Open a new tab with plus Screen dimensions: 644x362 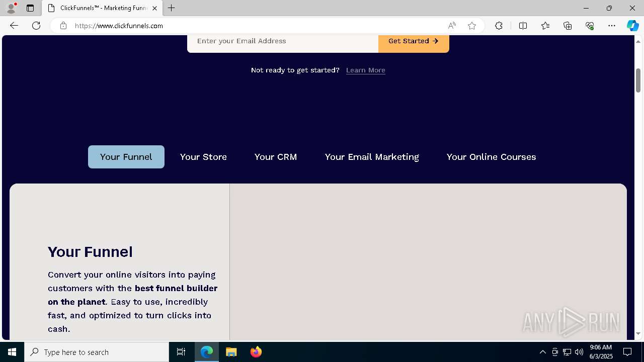pyautogui.click(x=172, y=8)
